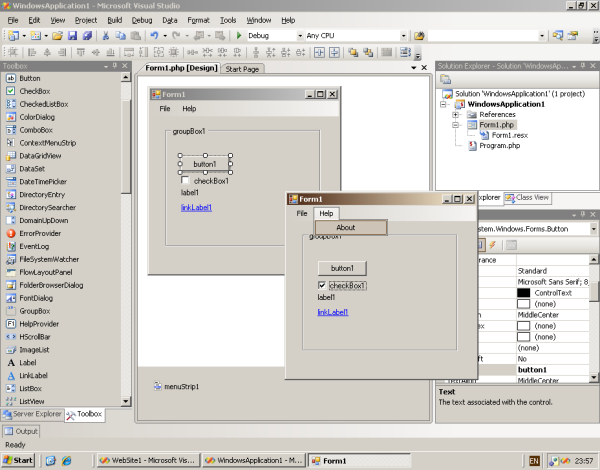Click the Bring to Front layout icon
Screen dimensions: 600x470
[353, 52]
